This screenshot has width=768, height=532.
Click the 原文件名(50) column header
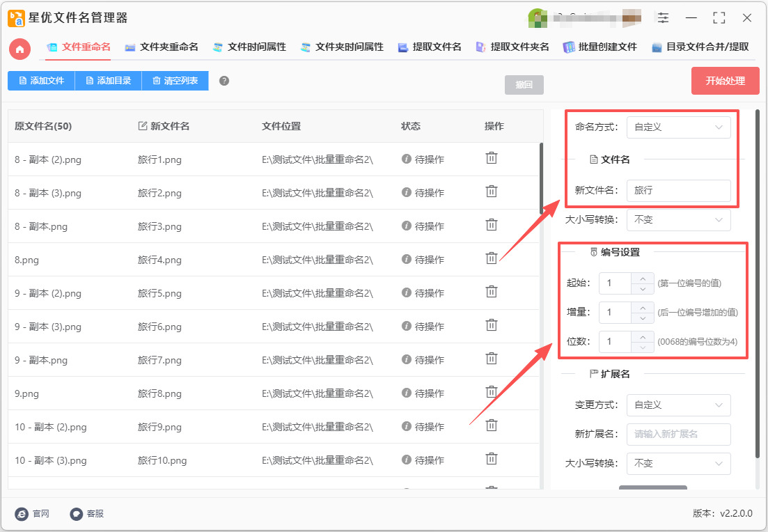coord(43,127)
